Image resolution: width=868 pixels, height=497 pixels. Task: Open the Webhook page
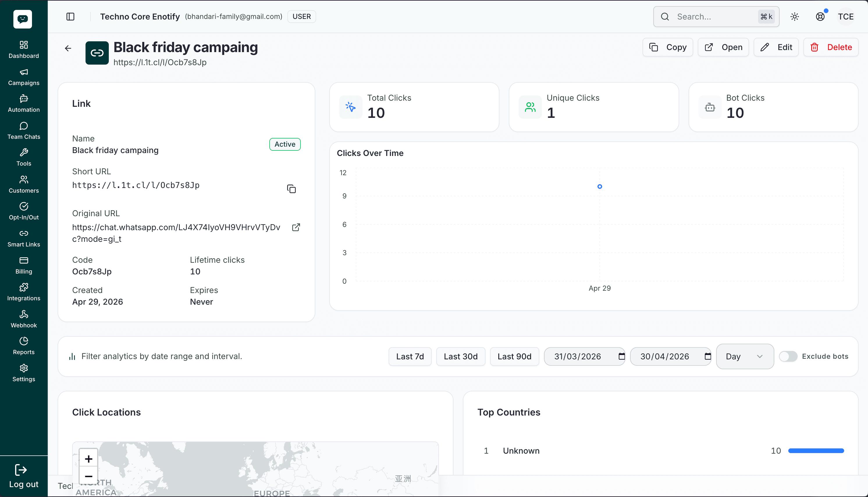click(24, 319)
